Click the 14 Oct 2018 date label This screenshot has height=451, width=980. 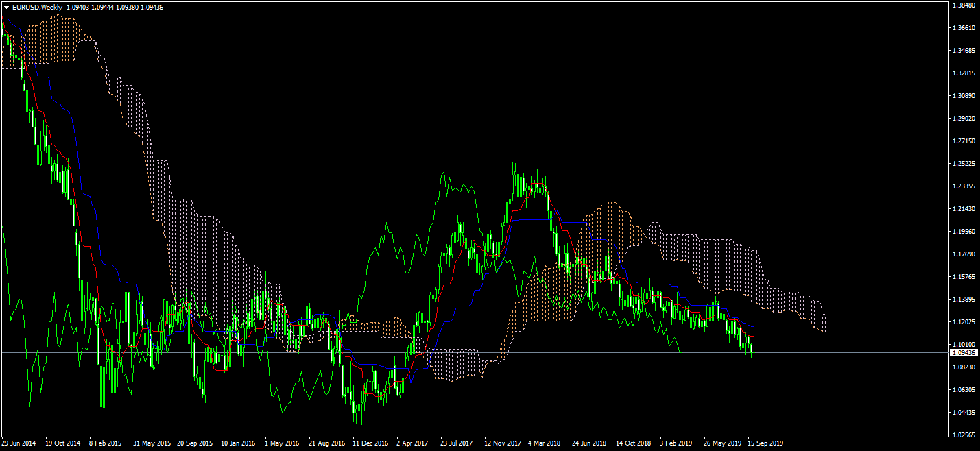(x=633, y=443)
